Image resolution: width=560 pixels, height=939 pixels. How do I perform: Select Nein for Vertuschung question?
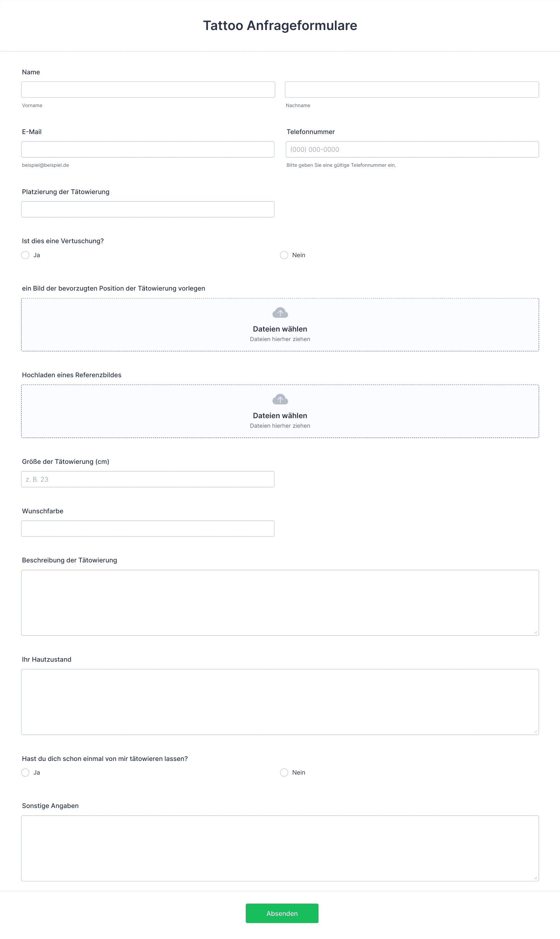point(284,255)
